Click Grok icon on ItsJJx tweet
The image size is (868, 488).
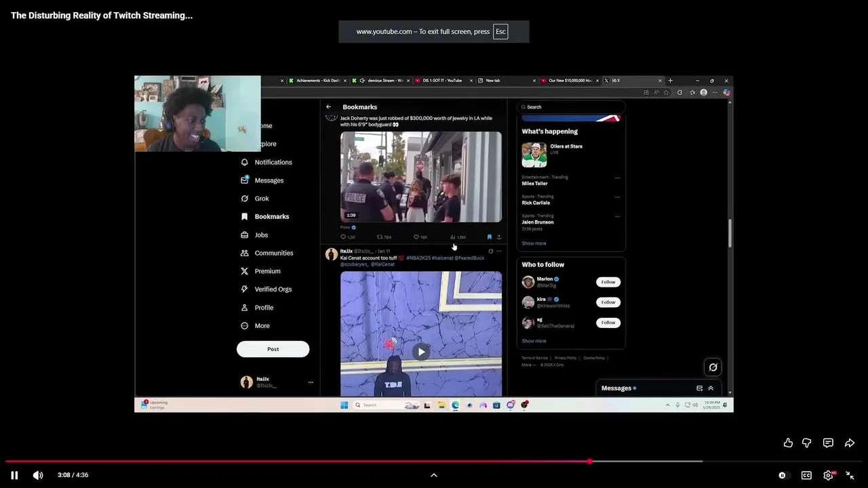(x=491, y=251)
